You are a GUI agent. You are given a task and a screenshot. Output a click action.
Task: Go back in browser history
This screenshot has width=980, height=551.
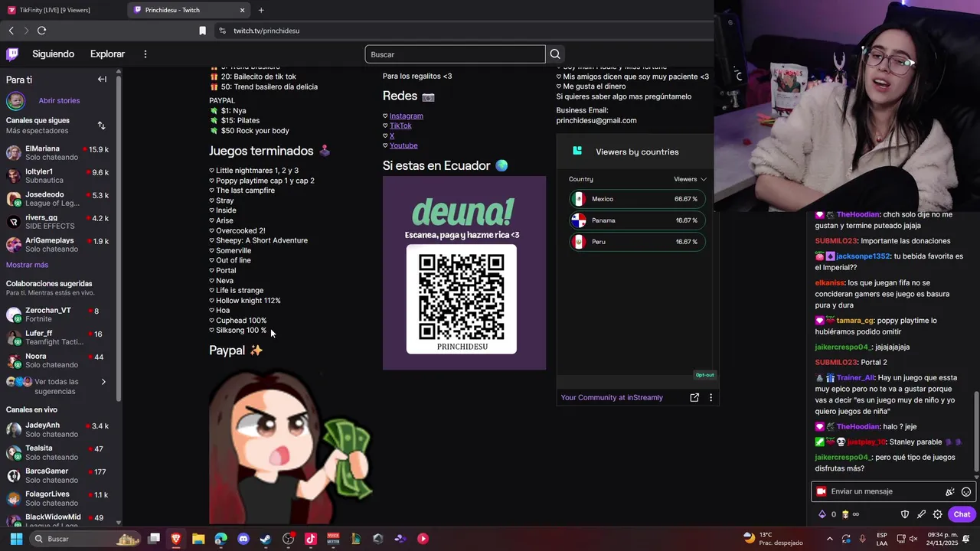tap(11, 31)
